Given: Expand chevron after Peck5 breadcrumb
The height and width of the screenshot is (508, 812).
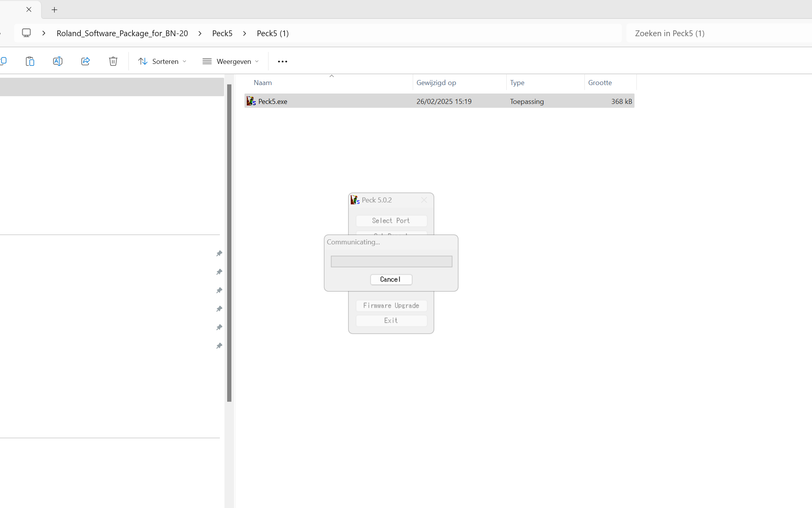Looking at the screenshot, I should [244, 33].
